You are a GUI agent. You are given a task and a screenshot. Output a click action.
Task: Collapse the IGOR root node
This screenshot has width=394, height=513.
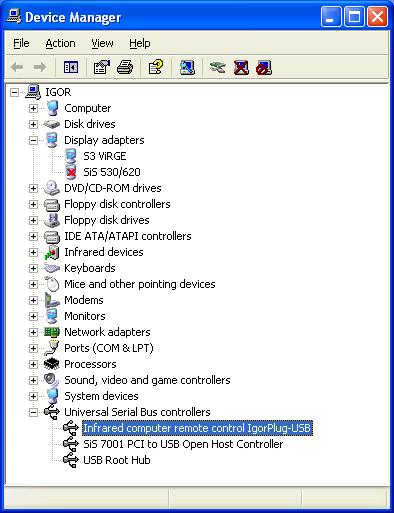14,92
